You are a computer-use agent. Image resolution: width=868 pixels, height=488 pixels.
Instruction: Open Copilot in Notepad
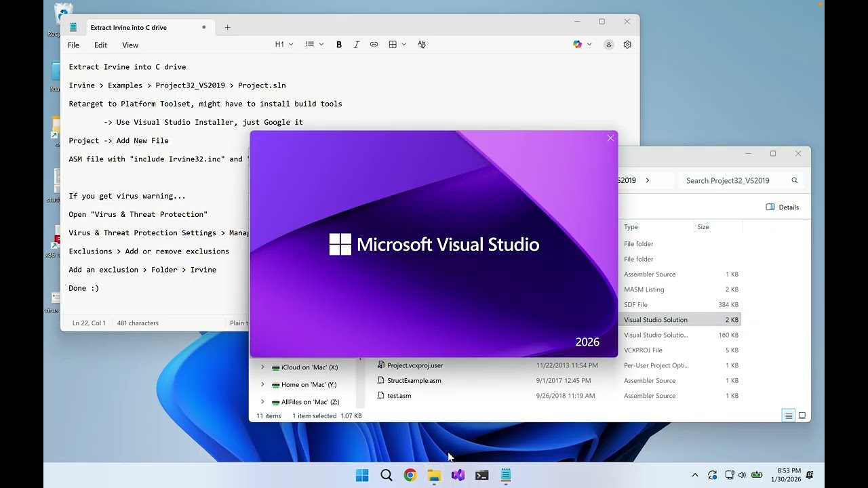pyautogui.click(x=577, y=45)
